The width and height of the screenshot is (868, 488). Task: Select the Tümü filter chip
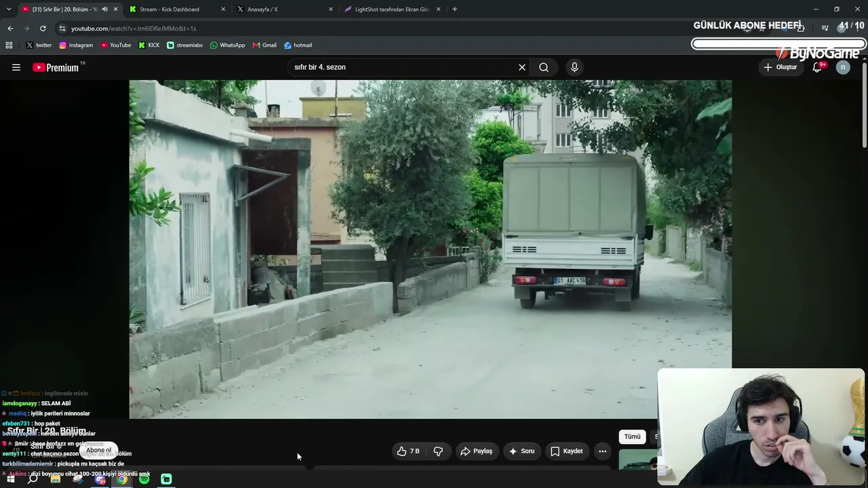(632, 436)
